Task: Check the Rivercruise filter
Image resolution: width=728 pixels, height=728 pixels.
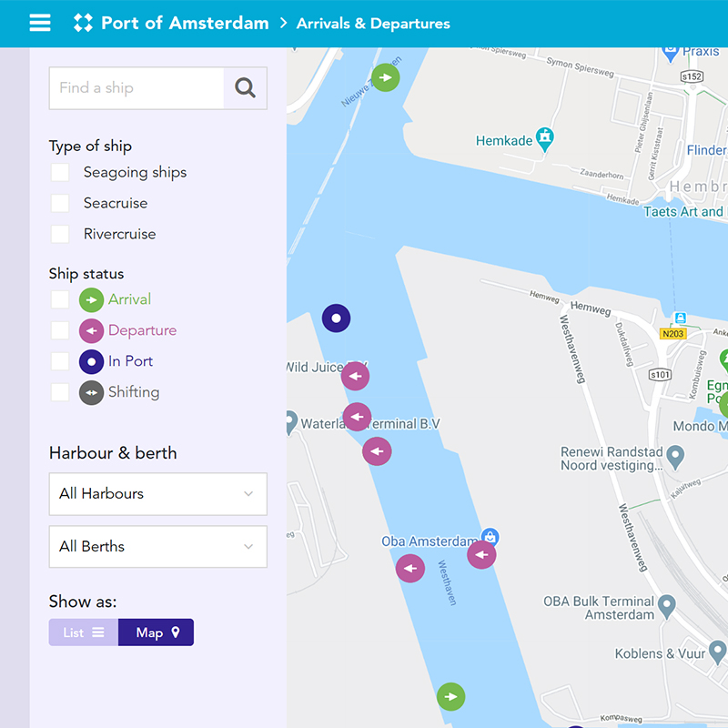Action: [60, 234]
